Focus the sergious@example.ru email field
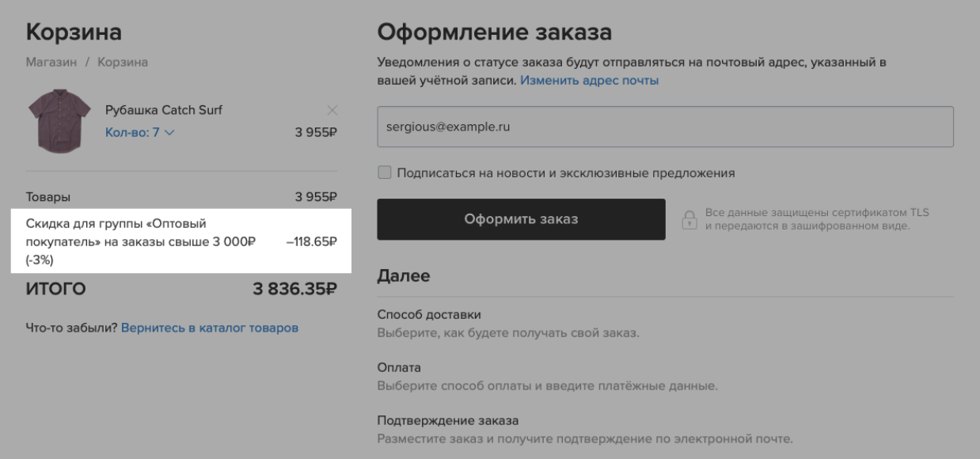Viewport: 980px width, 459px height. 666,126
